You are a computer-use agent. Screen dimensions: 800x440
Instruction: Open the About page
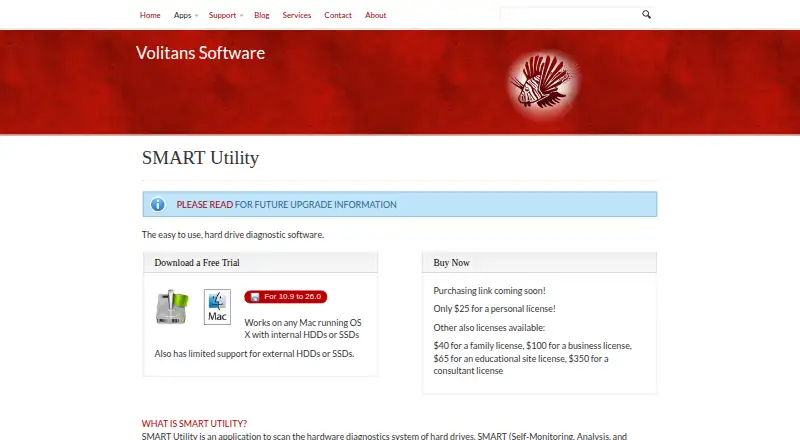pyautogui.click(x=376, y=15)
